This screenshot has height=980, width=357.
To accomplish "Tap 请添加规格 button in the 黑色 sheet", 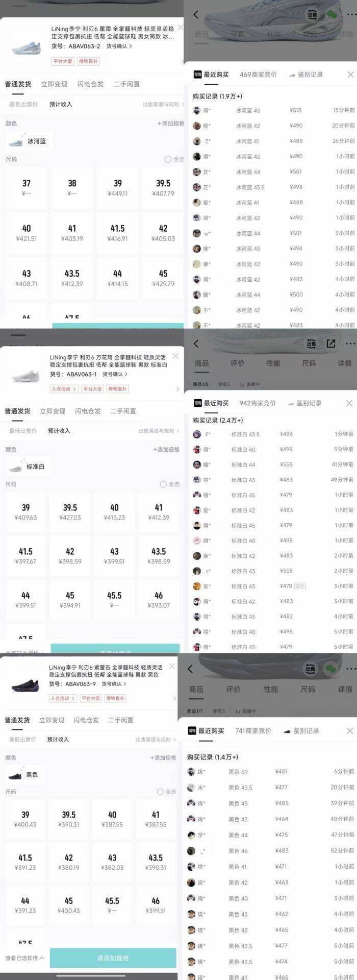I will click(x=113, y=958).
